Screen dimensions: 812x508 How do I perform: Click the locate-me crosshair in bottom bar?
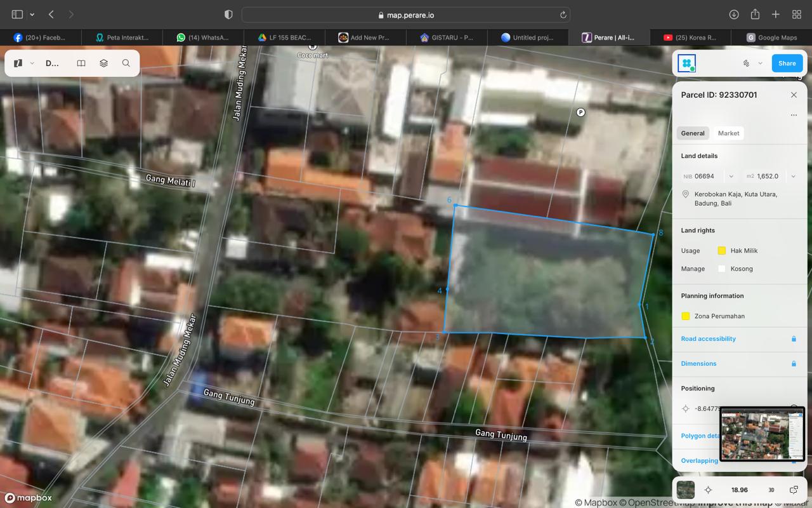tap(708, 490)
